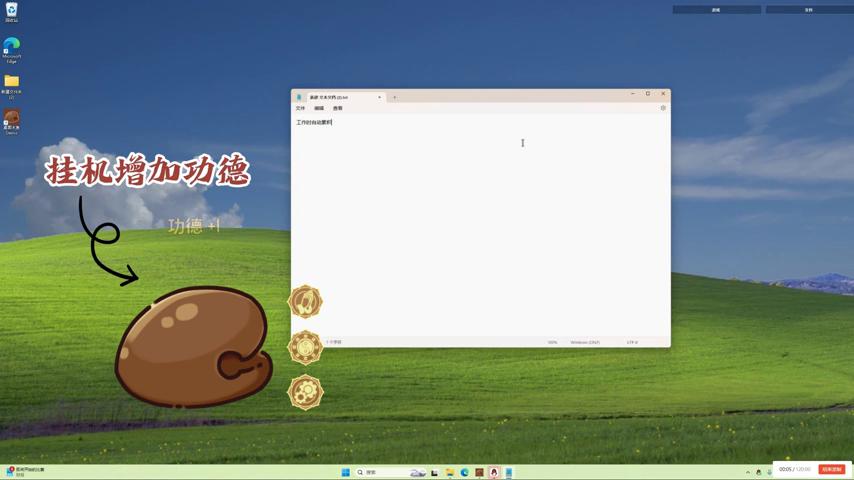Launch the Microsoft Edge desktop shortcut

point(11,50)
